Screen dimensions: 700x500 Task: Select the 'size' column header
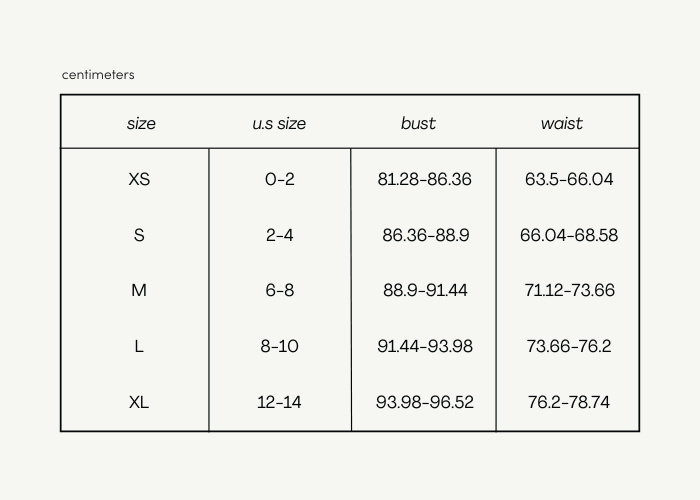[x=141, y=124]
